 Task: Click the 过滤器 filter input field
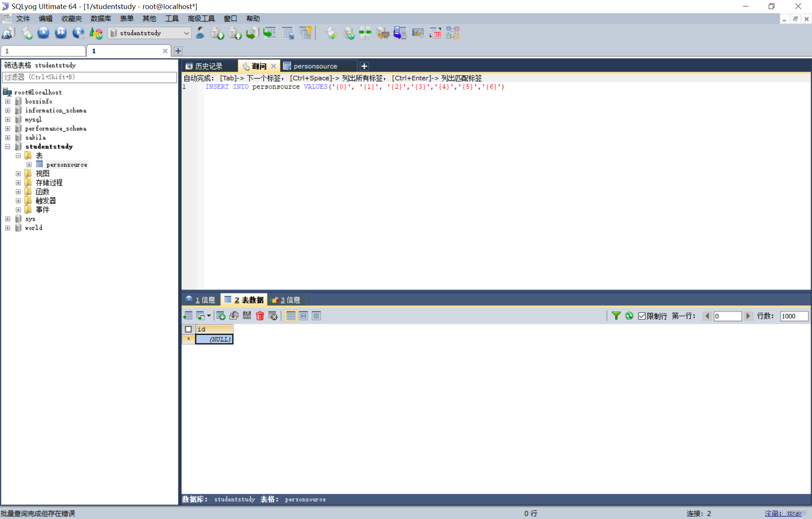coord(89,77)
